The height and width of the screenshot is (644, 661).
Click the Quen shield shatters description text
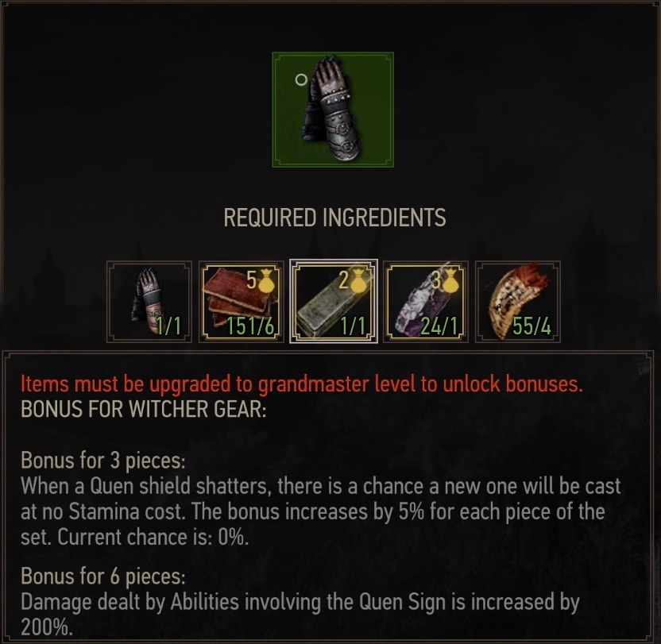(321, 511)
